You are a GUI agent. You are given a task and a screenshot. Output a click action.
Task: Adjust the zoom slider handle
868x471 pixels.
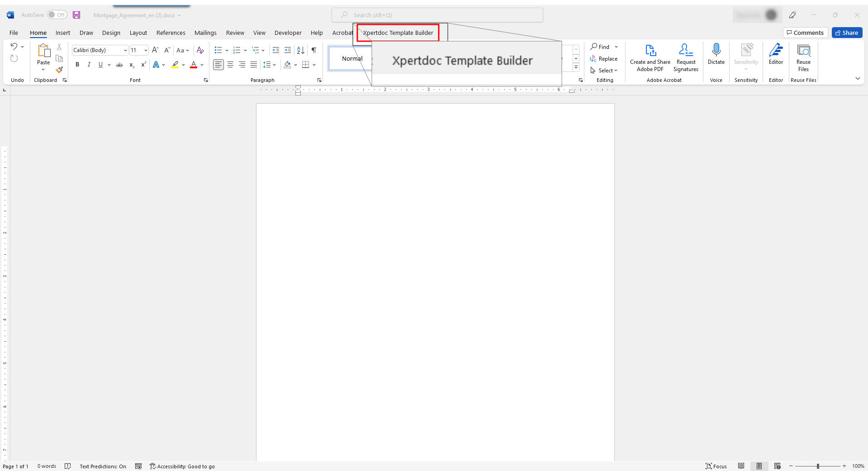click(x=818, y=466)
